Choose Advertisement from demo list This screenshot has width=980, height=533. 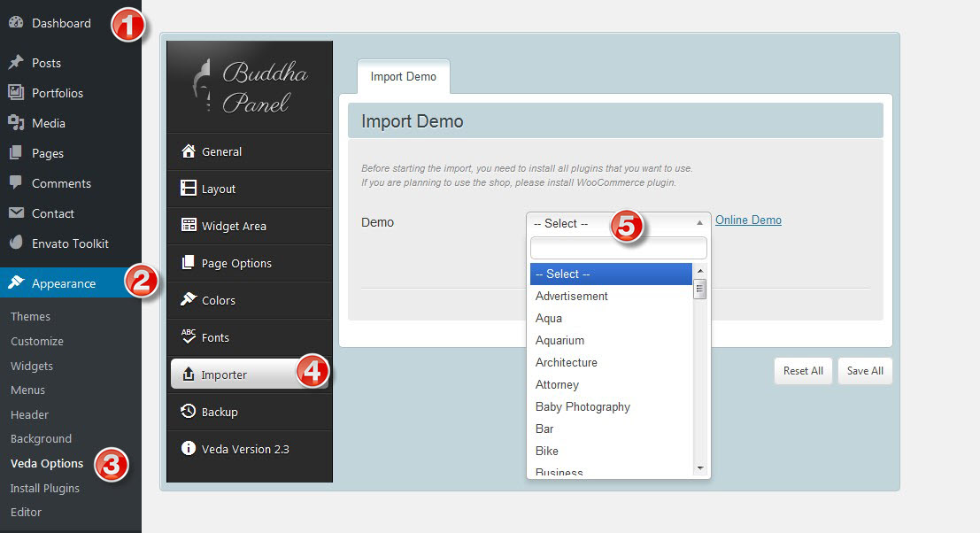(611, 297)
